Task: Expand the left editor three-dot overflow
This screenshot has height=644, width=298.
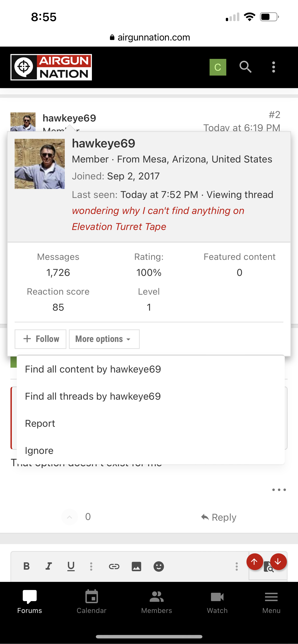Action: point(91,567)
